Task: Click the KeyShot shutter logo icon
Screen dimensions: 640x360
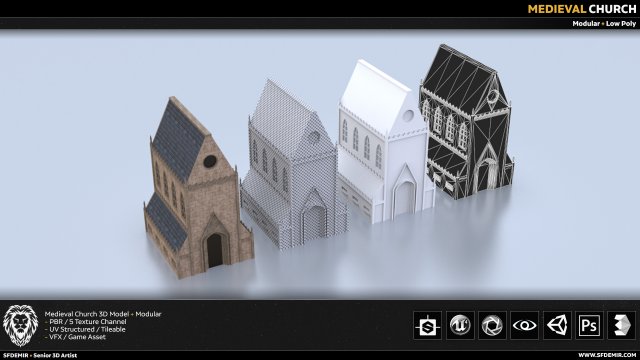Action: [x=492, y=325]
